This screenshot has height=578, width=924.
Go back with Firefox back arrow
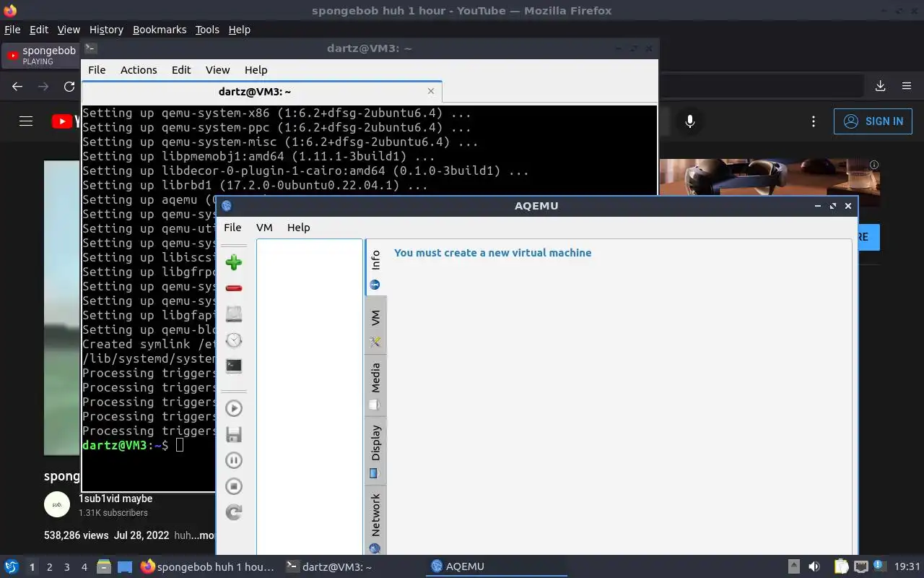coord(17,87)
